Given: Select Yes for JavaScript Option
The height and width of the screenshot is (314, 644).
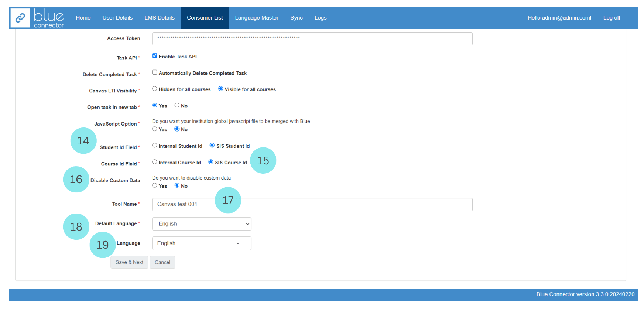Looking at the screenshot, I should point(155,129).
